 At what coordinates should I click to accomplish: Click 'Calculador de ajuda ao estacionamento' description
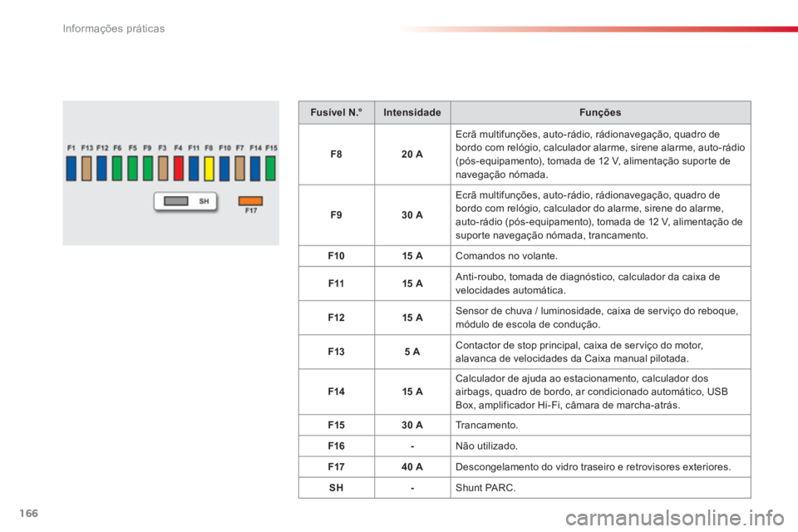tap(591, 392)
